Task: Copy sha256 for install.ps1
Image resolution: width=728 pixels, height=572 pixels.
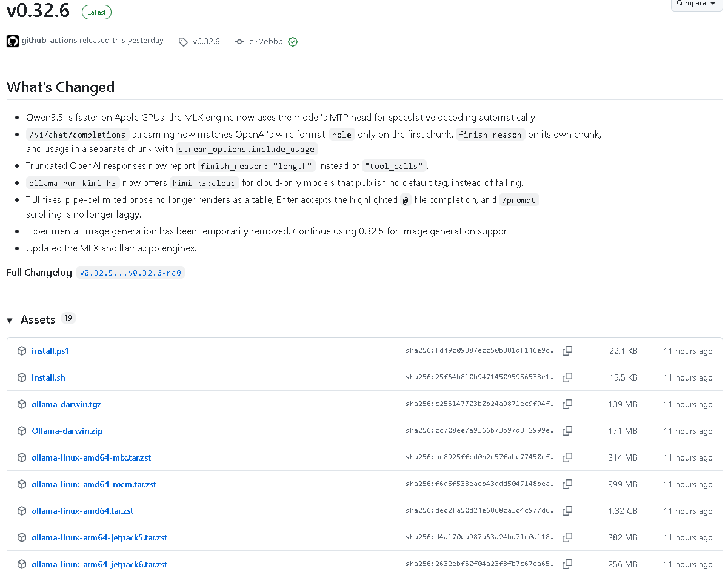Action: click(x=567, y=351)
